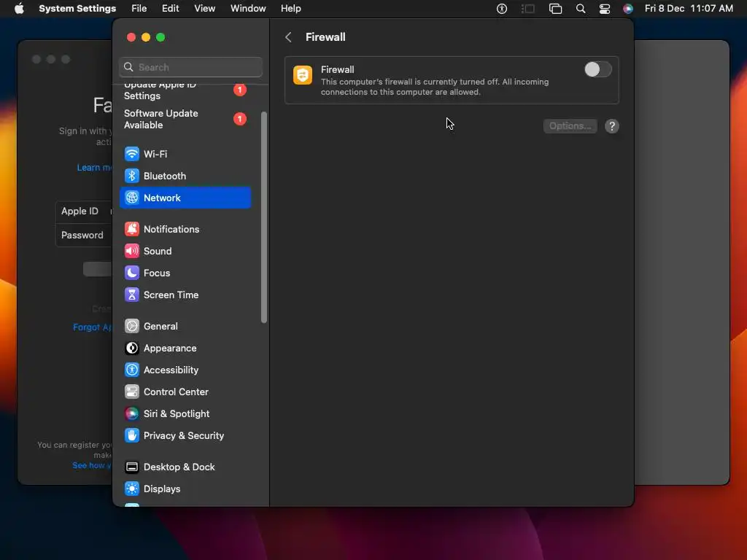The height and width of the screenshot is (560, 747).
Task: Select the Screen Time label in the sidebar
Action: click(x=171, y=295)
